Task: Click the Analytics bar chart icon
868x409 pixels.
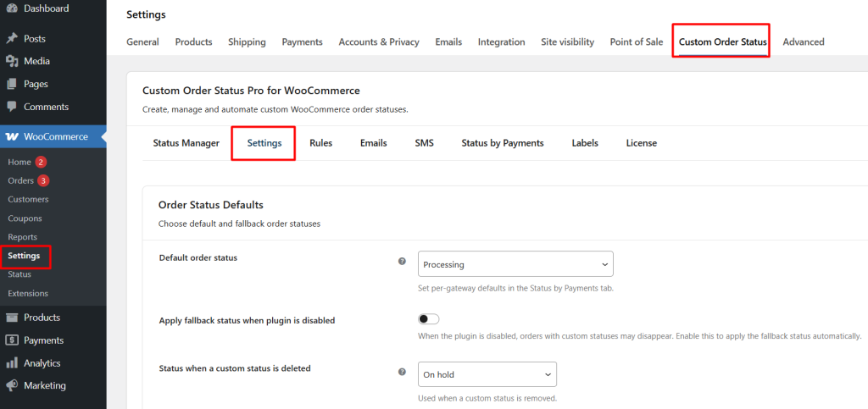Action: pyautogui.click(x=12, y=363)
